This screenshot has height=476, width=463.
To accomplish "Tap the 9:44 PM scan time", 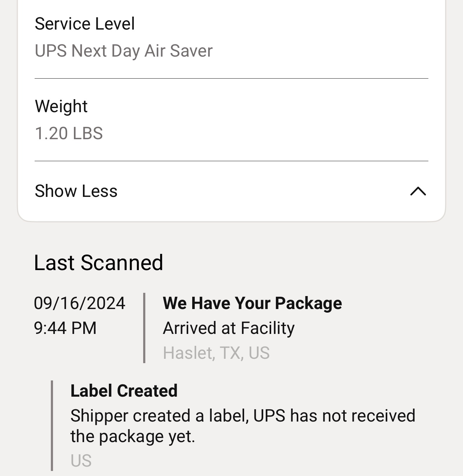I will coord(65,328).
